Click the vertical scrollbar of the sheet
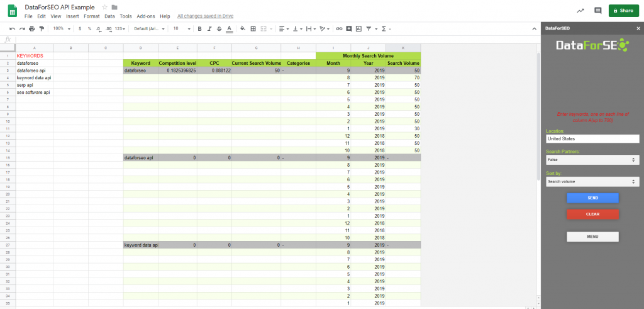The height and width of the screenshot is (309, 644). point(538,116)
